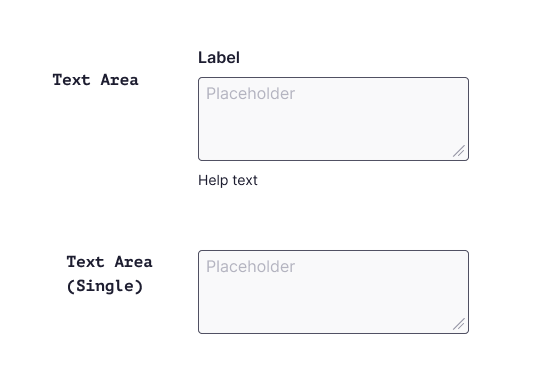The height and width of the screenshot is (378, 560).
Task: Click the Help text below the first text area
Action: [x=228, y=180]
